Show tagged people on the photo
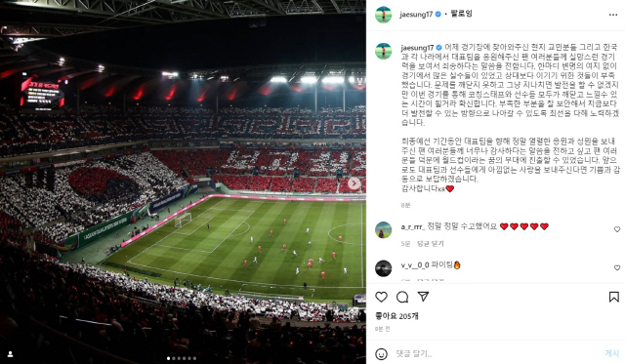This screenshot has height=364, width=625. click(11, 353)
